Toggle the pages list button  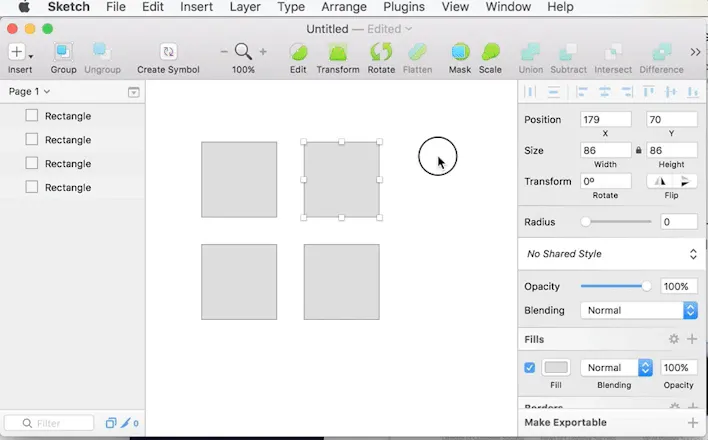133,92
